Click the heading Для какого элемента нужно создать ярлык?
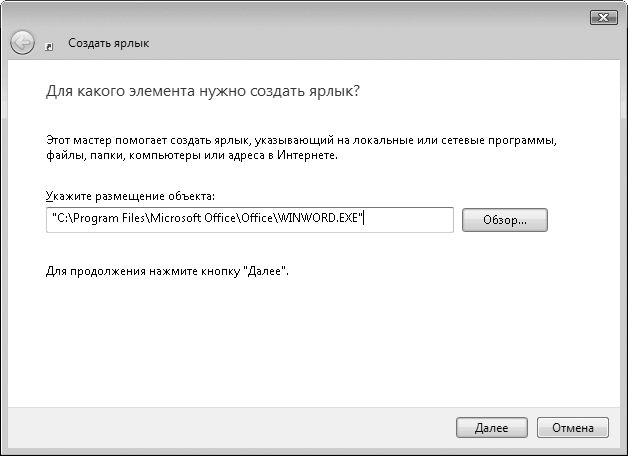The height and width of the screenshot is (456, 628). [x=203, y=91]
